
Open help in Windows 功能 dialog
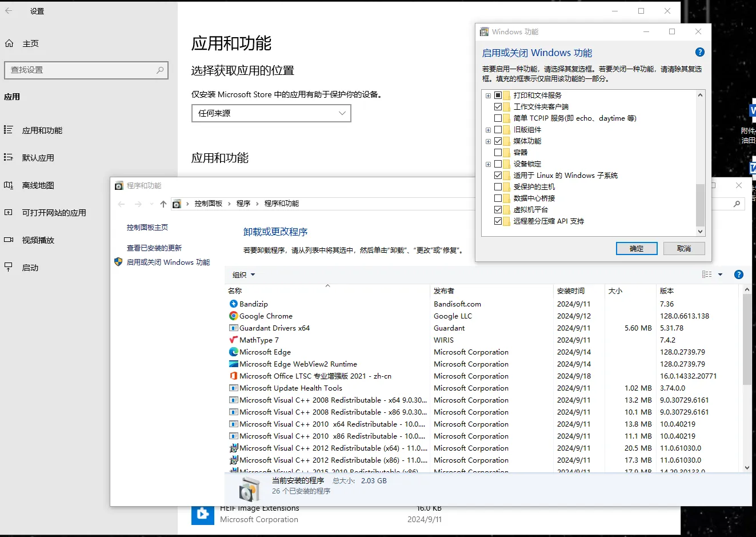click(699, 52)
